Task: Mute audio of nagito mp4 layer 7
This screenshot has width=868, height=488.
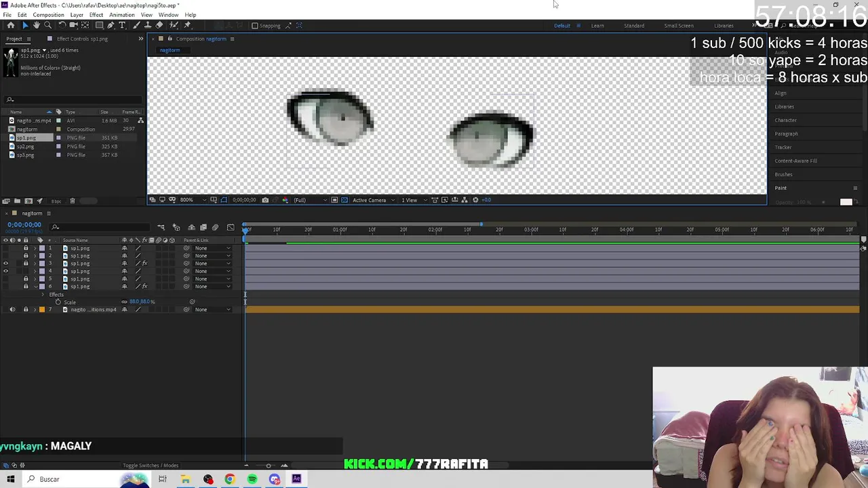Action: tap(12, 310)
